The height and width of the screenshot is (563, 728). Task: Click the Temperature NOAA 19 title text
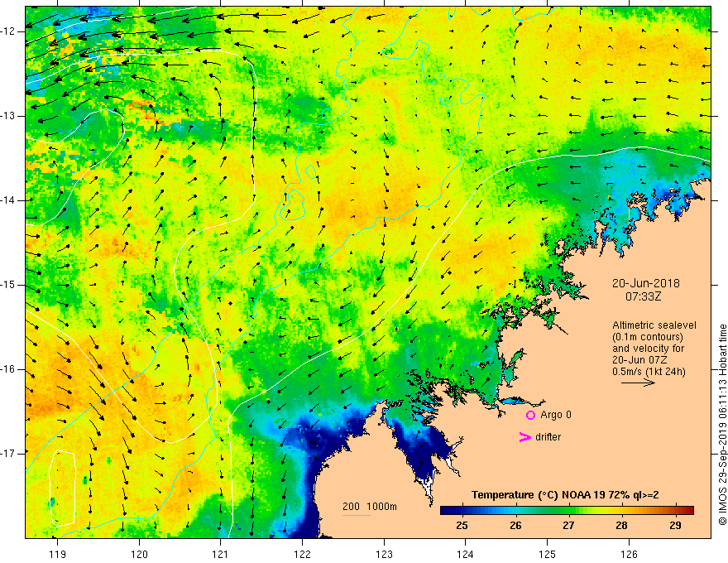coord(565,495)
